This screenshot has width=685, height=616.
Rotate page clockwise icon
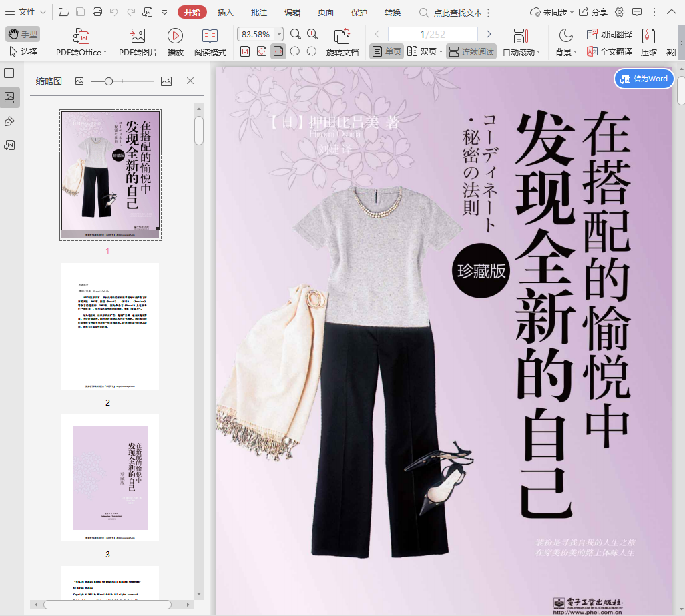click(x=295, y=51)
